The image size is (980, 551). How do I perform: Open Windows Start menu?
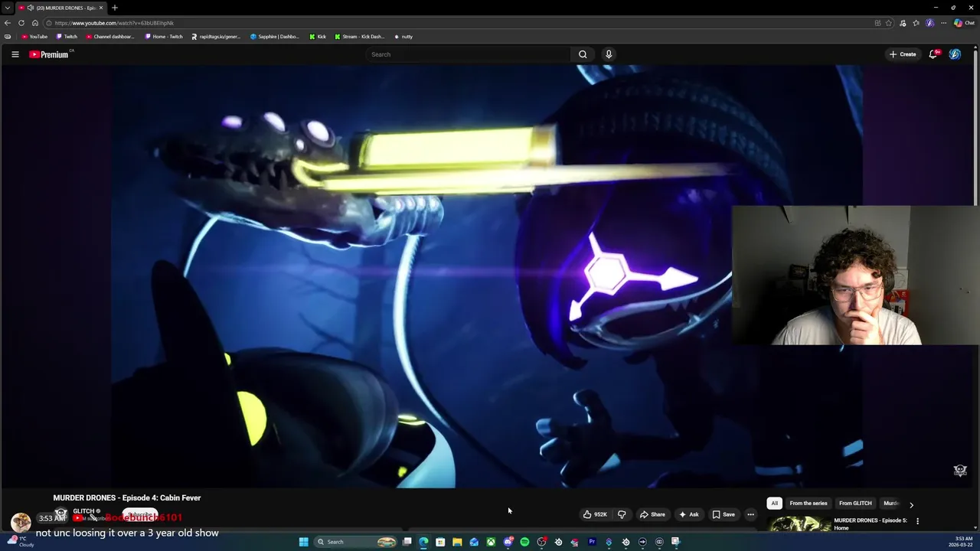pyautogui.click(x=304, y=542)
